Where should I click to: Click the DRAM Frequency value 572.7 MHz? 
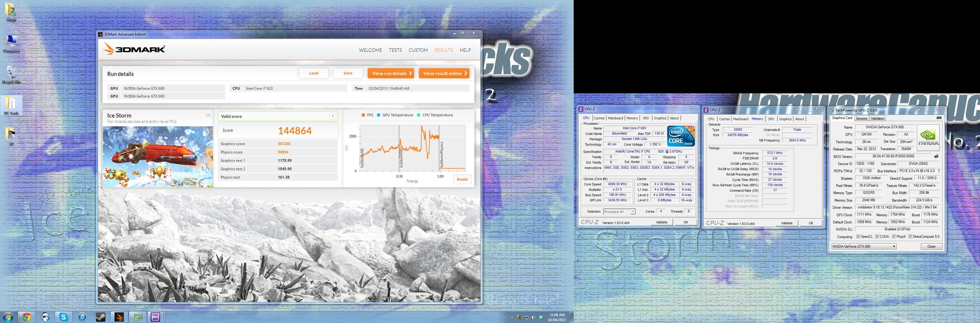click(774, 153)
